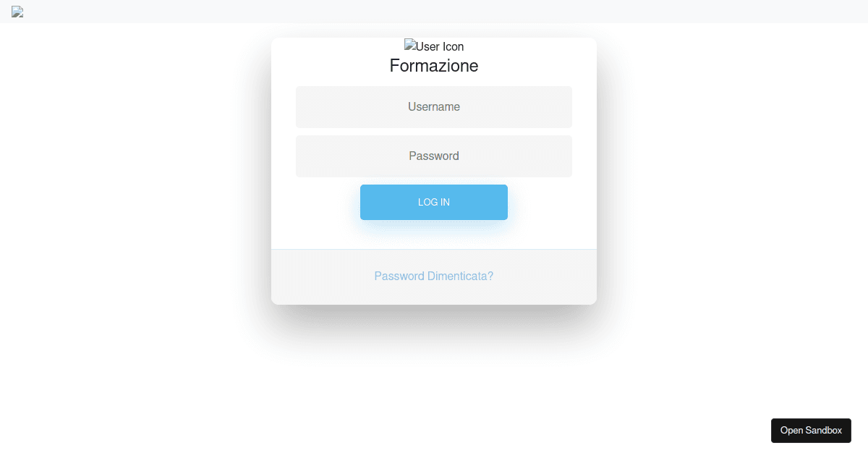Click the broken-image icon beside 'User Icon' text
This screenshot has height=456, width=868.
point(409,46)
